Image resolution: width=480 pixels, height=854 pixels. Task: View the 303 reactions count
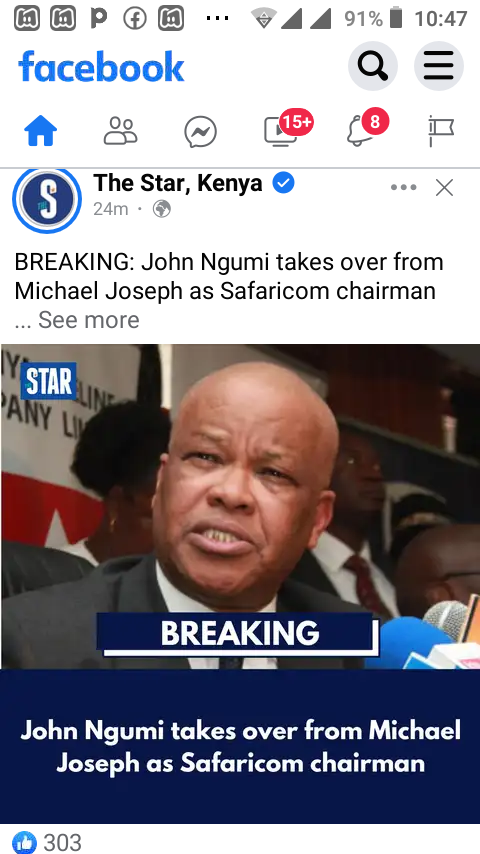click(62, 843)
